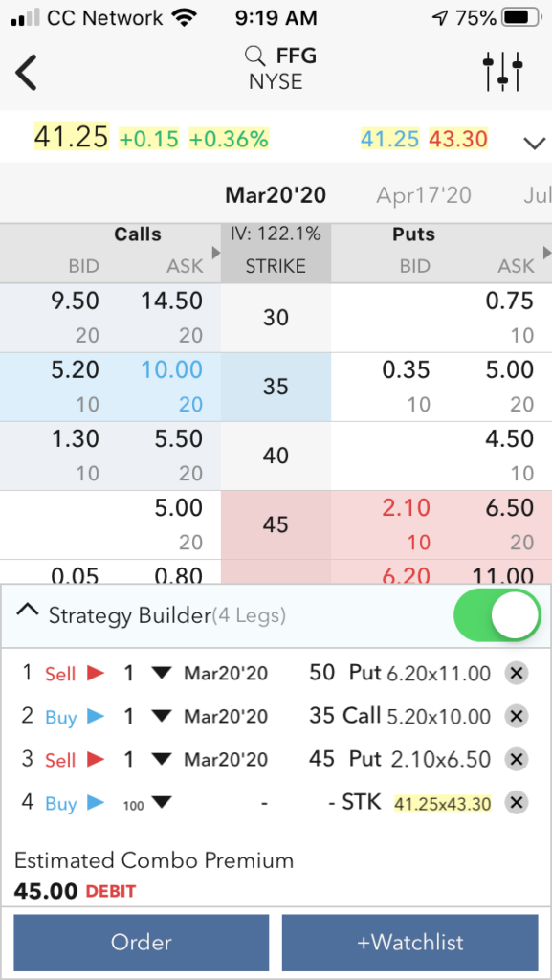Viewport: 552px width, 980px height.
Task: Tap the search magnifier next to FFG
Action: [254, 56]
